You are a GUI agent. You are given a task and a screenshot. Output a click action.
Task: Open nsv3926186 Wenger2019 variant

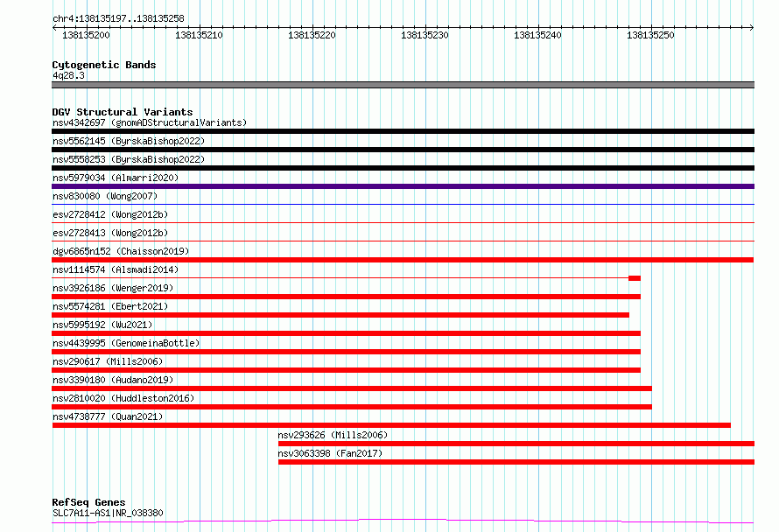tap(113, 288)
